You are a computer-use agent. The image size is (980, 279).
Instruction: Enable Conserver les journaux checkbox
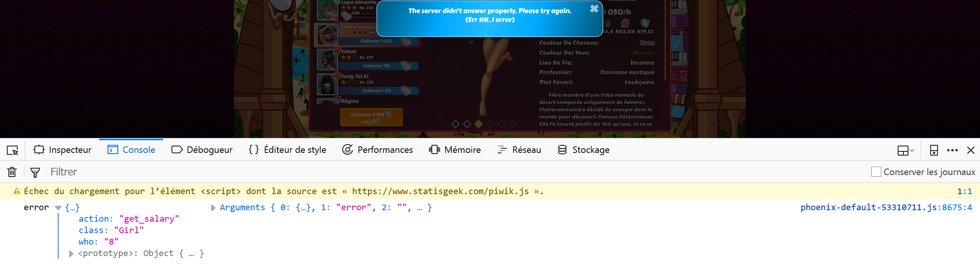click(876, 172)
